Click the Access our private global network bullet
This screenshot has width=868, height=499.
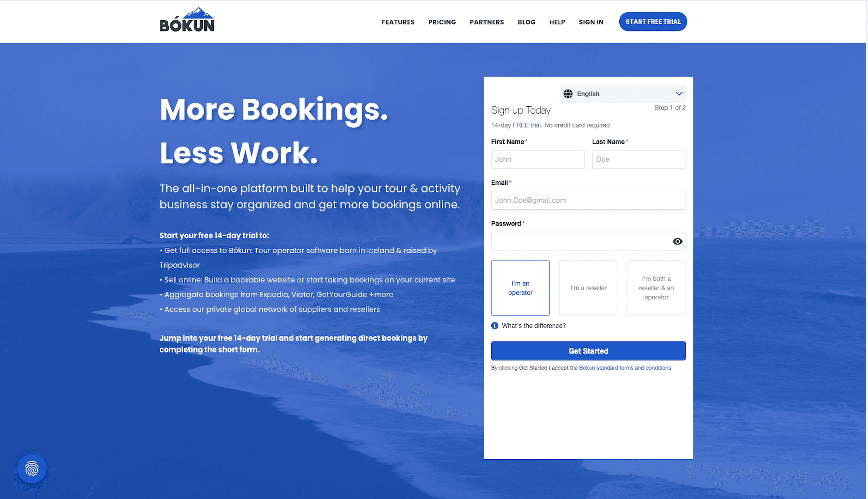tap(270, 310)
